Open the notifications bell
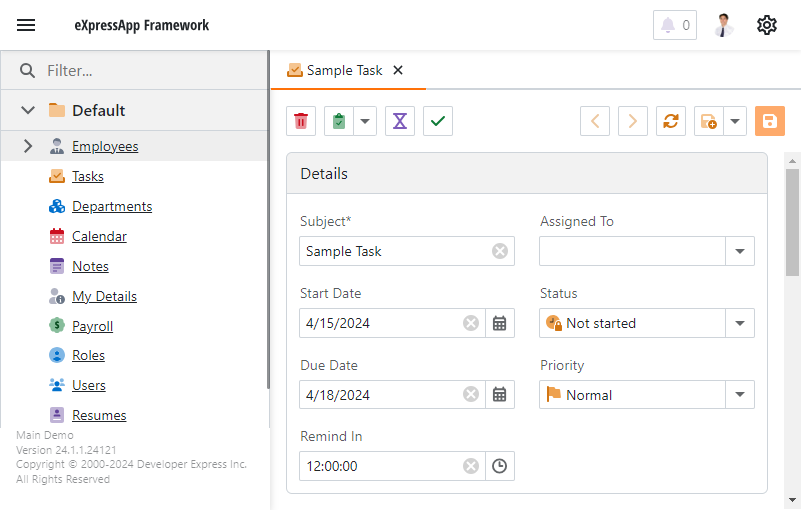The width and height of the screenshot is (801, 510). click(674, 25)
